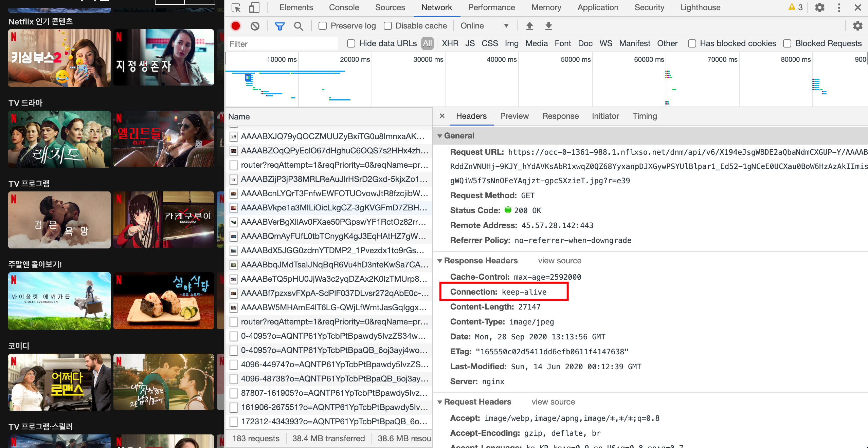Viewport: 868px width, 448px height.
Task: Check the Hide data URLs checkbox
Action: pos(351,43)
